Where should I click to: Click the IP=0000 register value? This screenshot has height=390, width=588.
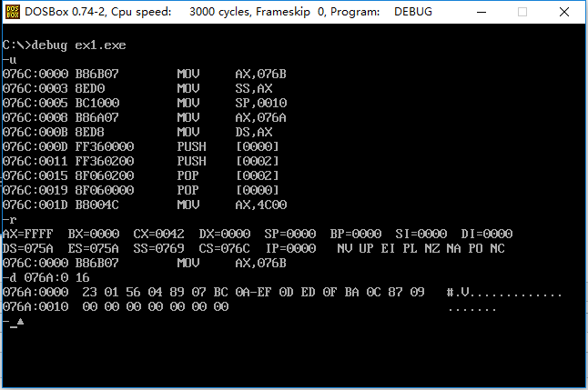[291, 249]
